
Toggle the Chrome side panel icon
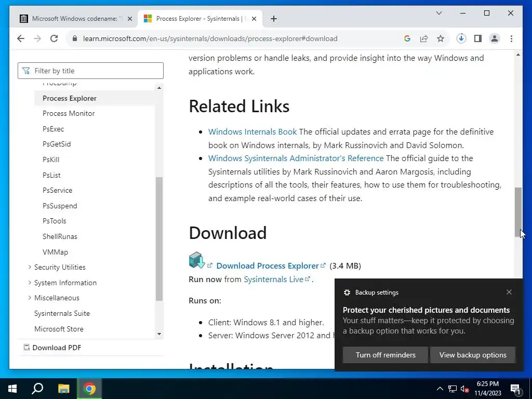478,38
